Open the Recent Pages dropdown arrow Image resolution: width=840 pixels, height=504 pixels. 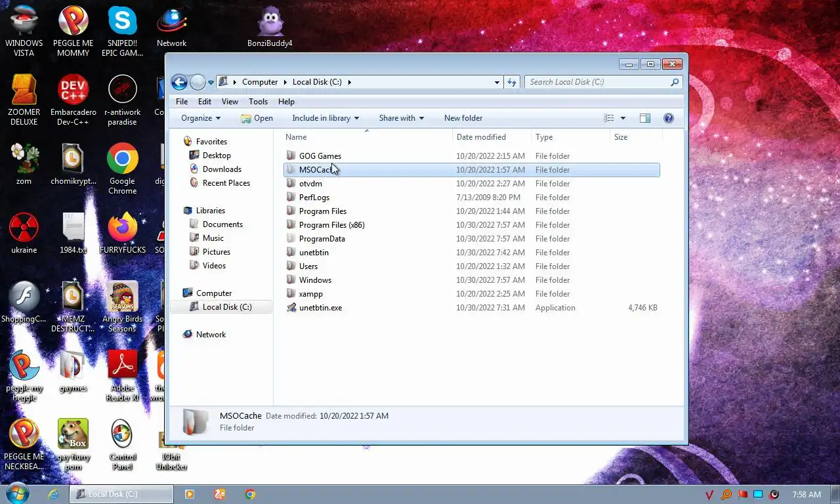(211, 83)
